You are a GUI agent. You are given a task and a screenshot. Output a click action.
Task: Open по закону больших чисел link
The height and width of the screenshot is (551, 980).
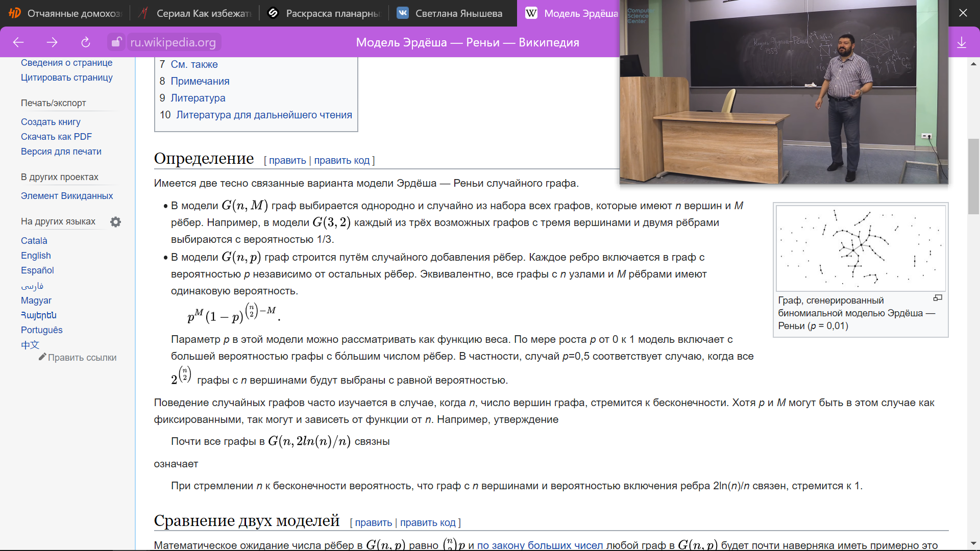(540, 545)
